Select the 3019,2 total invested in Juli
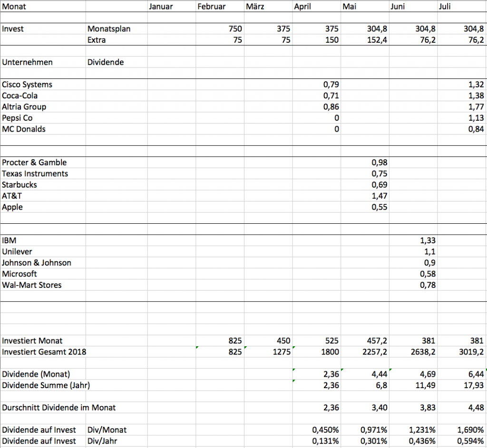487x448 pixels. pyautogui.click(x=471, y=352)
